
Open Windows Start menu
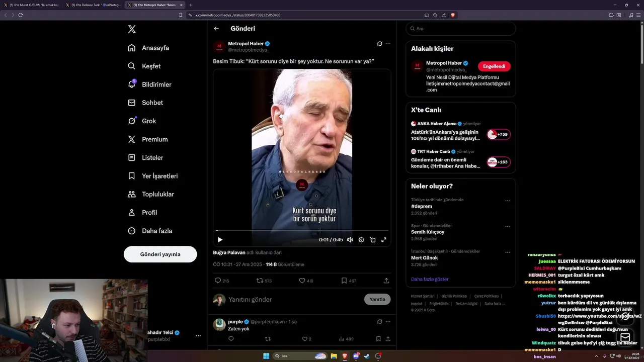[x=266, y=356]
